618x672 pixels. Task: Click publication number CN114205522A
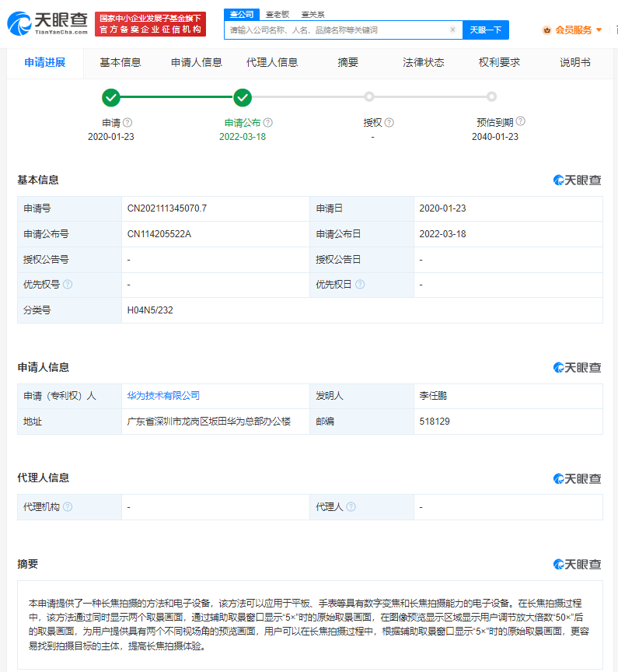click(159, 234)
